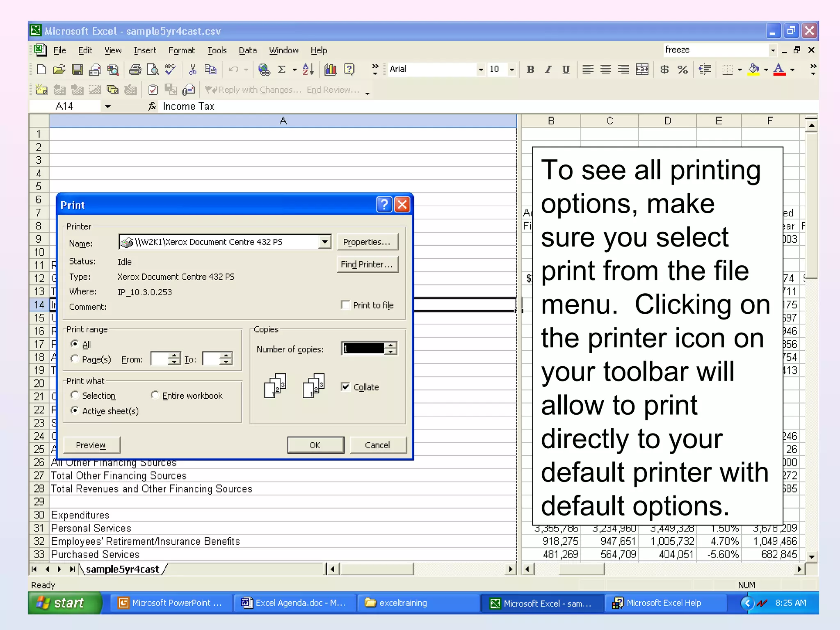
Task: Click the Sort Ascending A-Z icon
Action: [308, 70]
